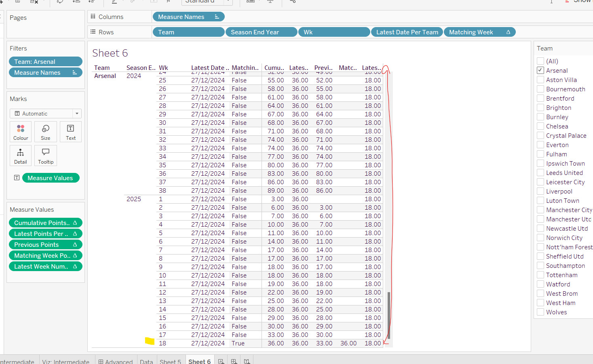Click the Sheet 6 title
The width and height of the screenshot is (593, 364).
point(110,53)
